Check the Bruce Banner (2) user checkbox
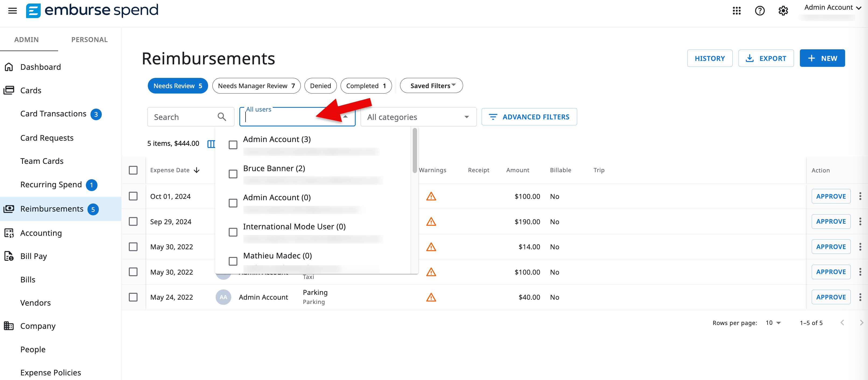868x380 pixels. [233, 174]
